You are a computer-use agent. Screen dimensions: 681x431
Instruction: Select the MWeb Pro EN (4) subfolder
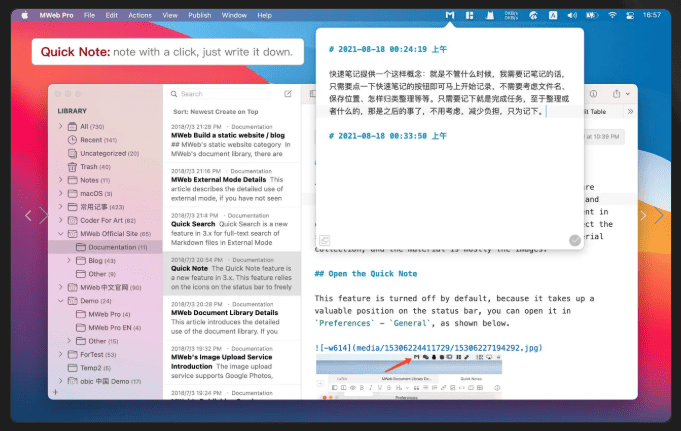pos(106,328)
